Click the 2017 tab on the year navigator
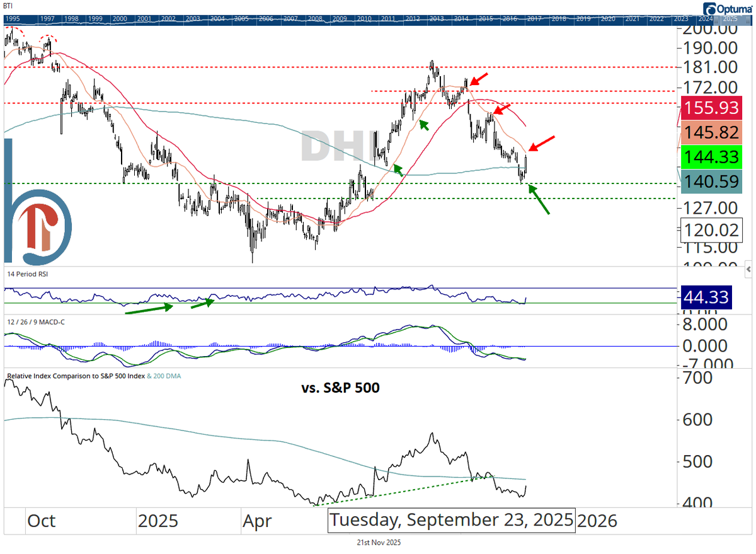 [x=534, y=19]
